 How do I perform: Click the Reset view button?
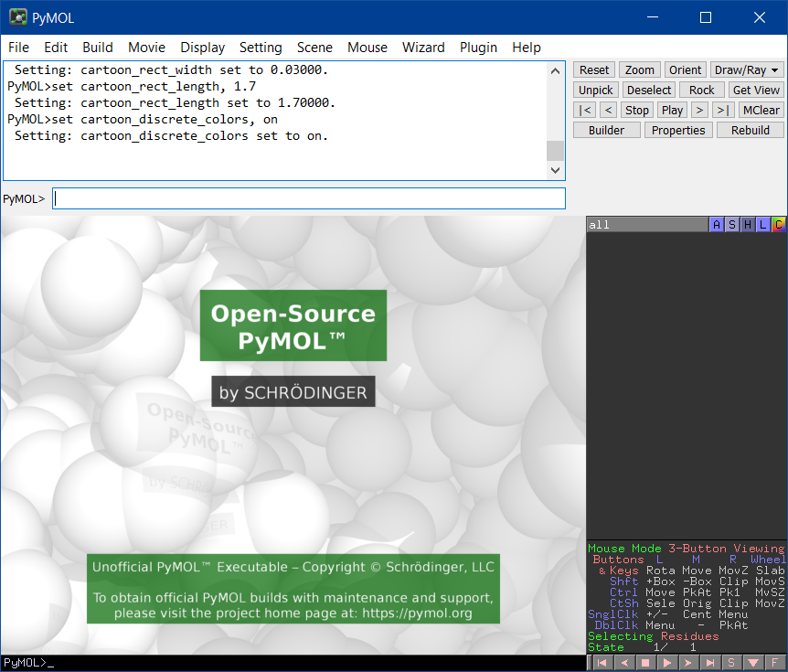[x=594, y=69]
